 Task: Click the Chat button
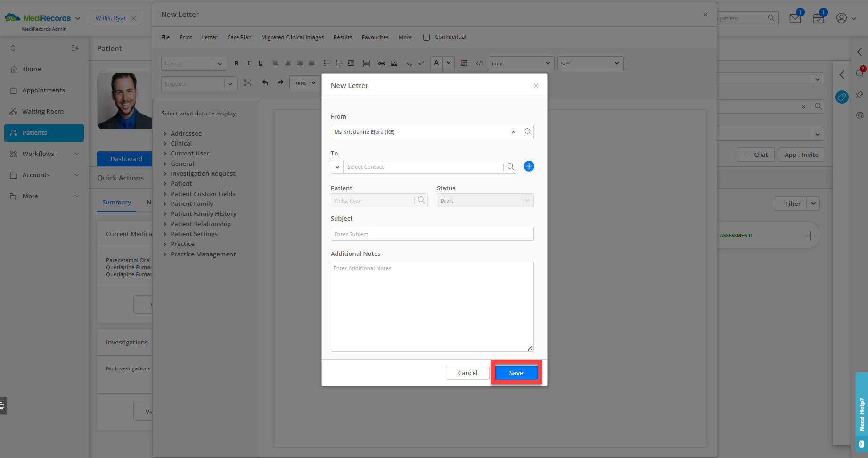coord(755,155)
